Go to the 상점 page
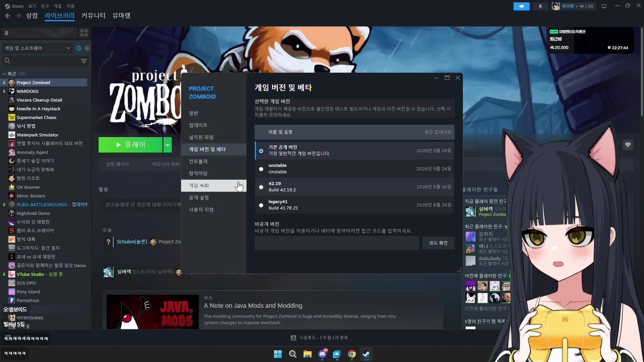 click(x=32, y=16)
